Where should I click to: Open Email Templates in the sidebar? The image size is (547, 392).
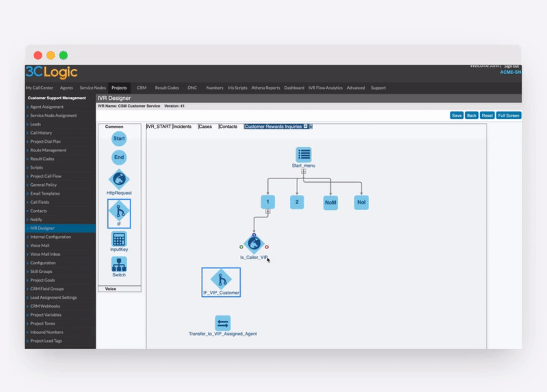coord(45,194)
